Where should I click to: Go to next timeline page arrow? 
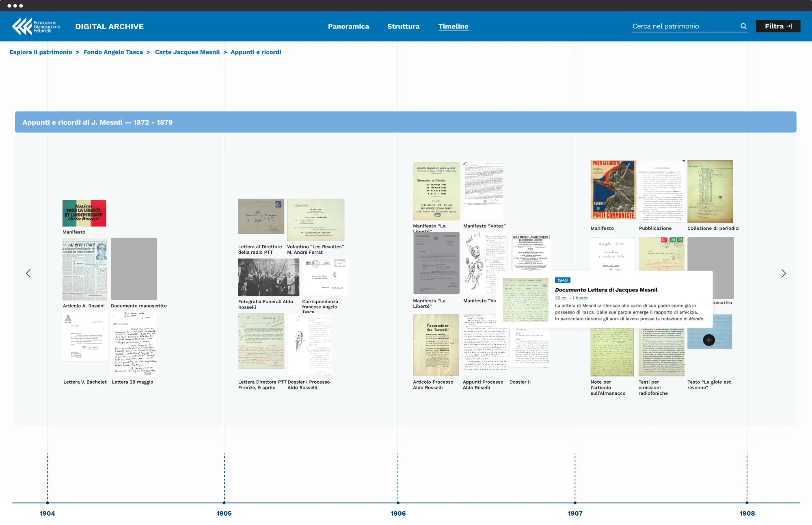pos(784,273)
